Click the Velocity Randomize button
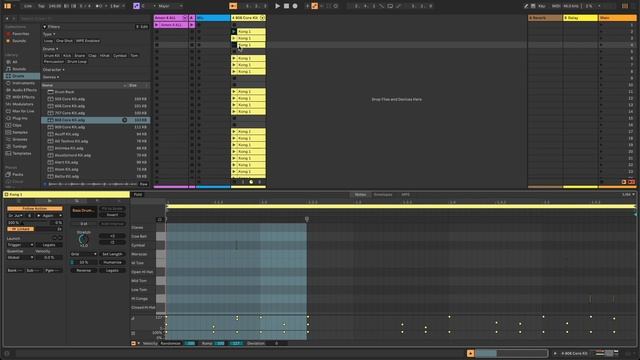 [x=171, y=343]
